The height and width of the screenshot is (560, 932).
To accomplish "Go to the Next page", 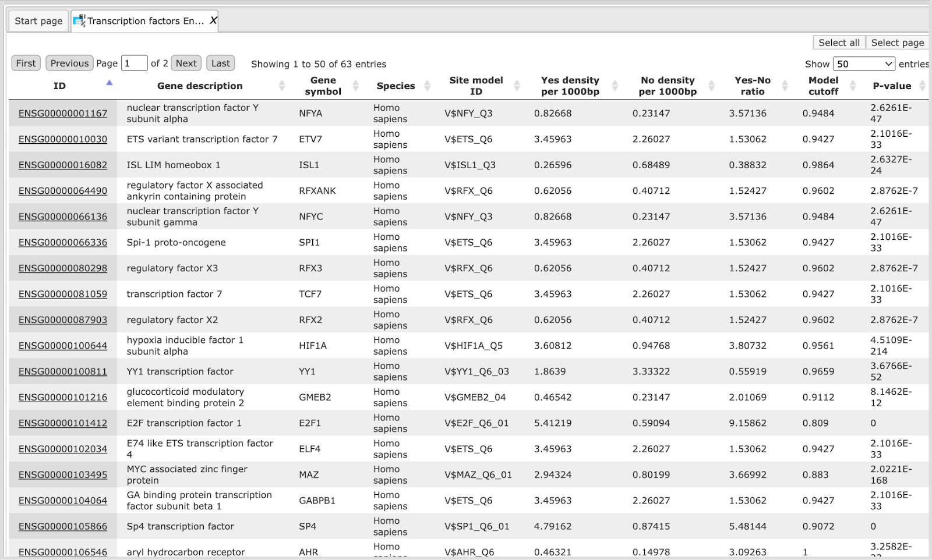I will 186,63.
